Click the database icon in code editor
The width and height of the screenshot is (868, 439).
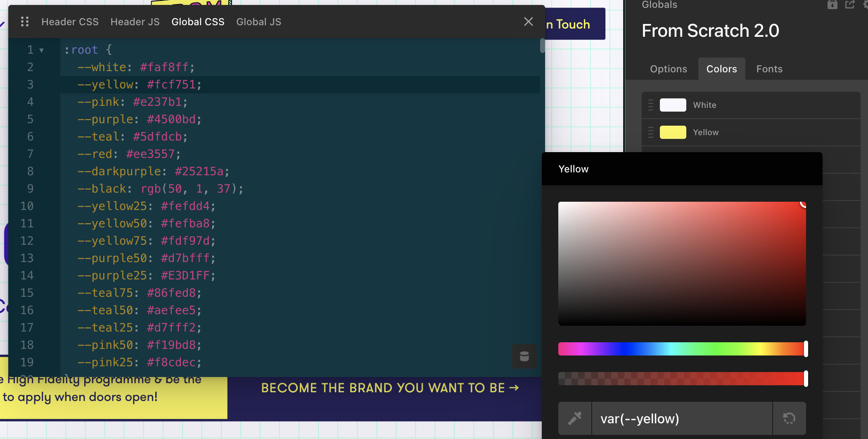524,356
